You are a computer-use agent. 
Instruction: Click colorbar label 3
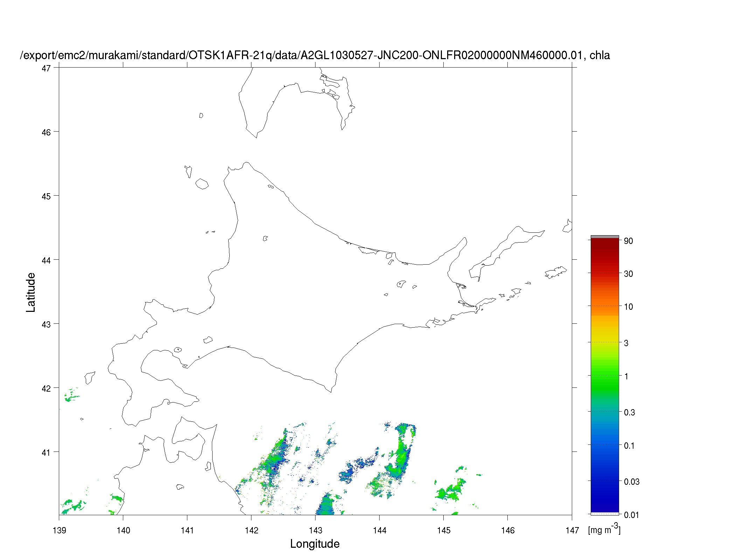pos(626,343)
